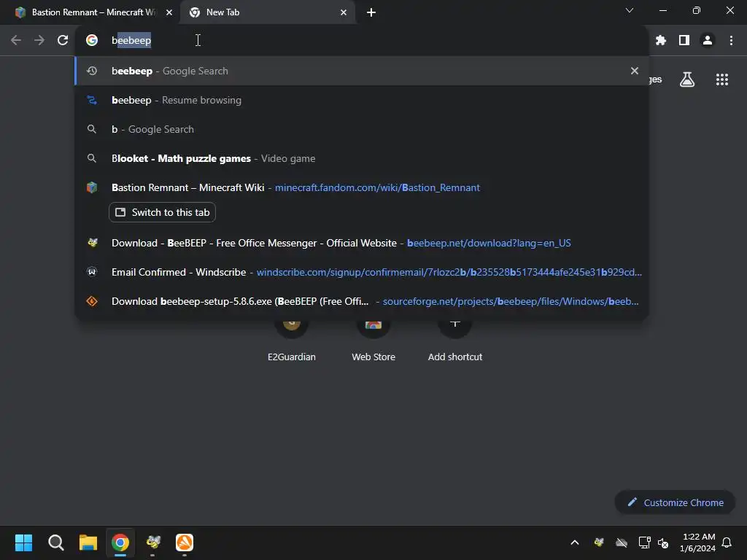Open sourceforge beebeep-setup-5.8.6.exe suggestion
Screen dimensions: 747x560
click(x=362, y=301)
